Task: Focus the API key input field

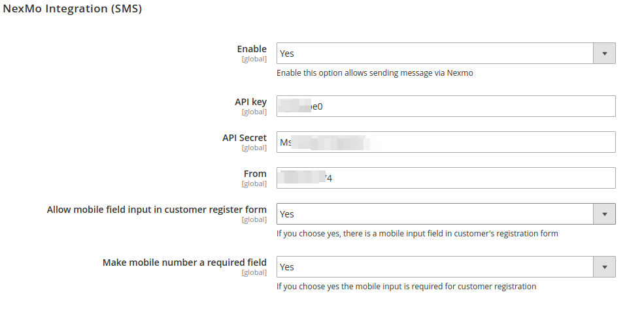Action: tap(446, 106)
